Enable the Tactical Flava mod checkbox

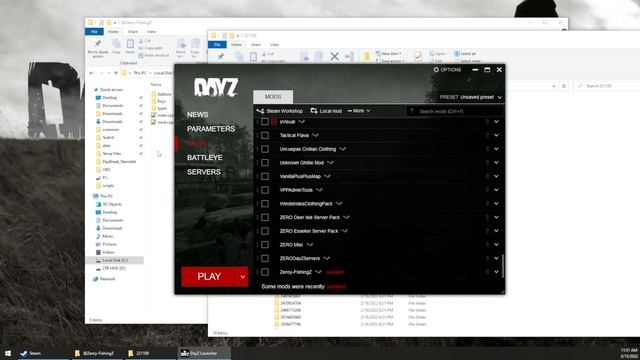265,136
